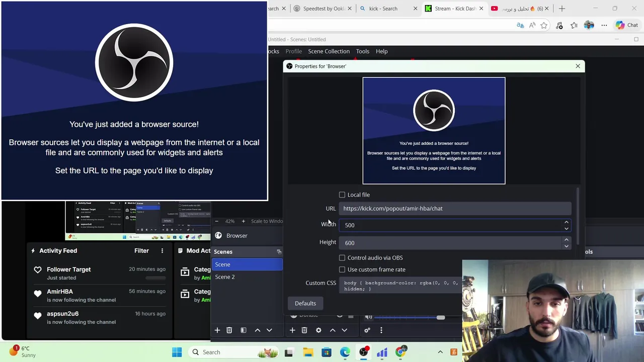Image resolution: width=644 pixels, height=362 pixels.
Task: Switch to Stream - Kick Dashboard tab
Action: (453, 9)
